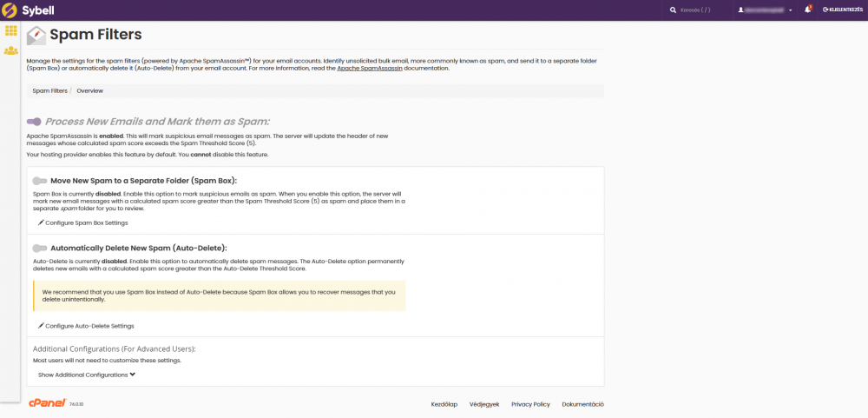Open the notifications bell icon
Screen dimensions: 868x418
(x=807, y=10)
